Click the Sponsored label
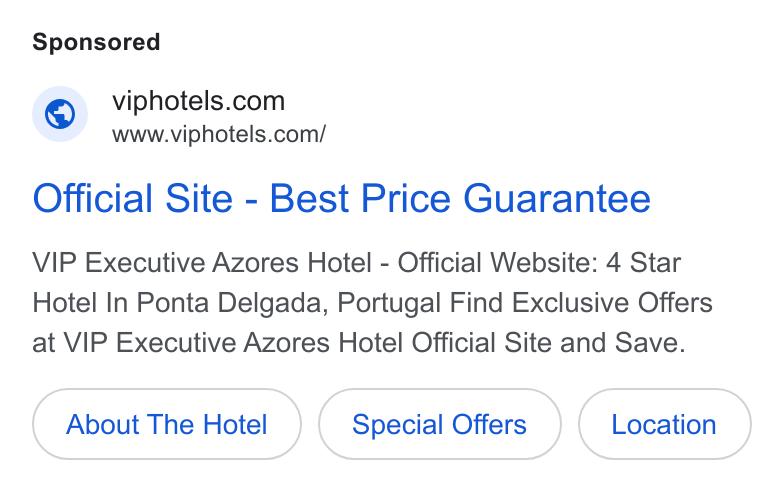 [96, 42]
